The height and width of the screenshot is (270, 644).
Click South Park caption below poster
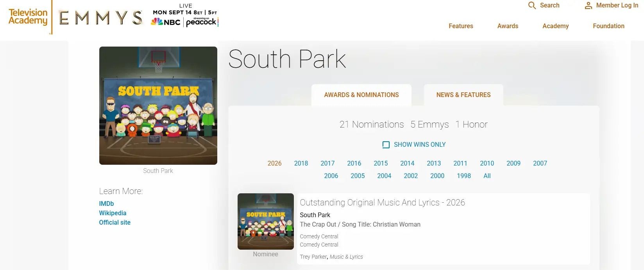pyautogui.click(x=158, y=171)
